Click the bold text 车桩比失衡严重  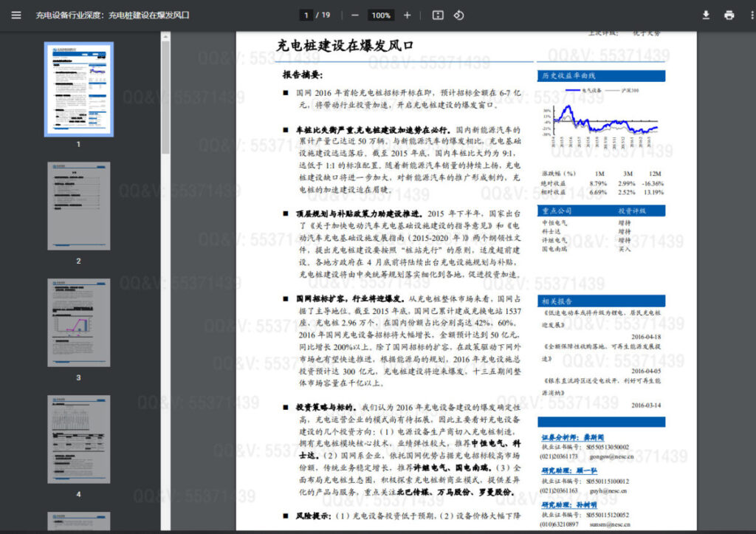[325, 130]
